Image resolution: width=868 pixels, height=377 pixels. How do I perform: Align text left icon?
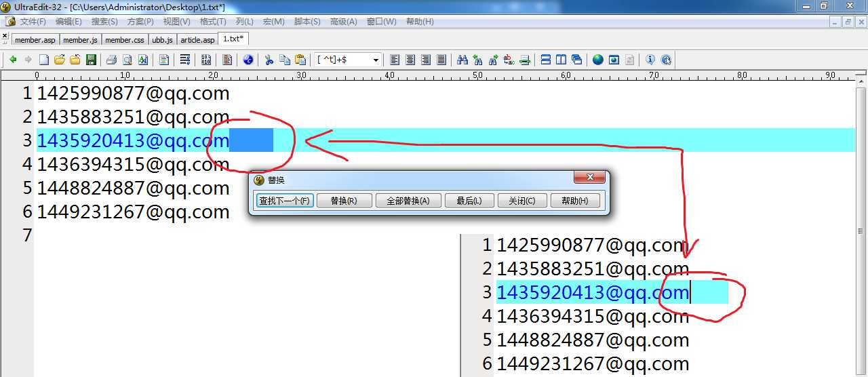tap(394, 60)
